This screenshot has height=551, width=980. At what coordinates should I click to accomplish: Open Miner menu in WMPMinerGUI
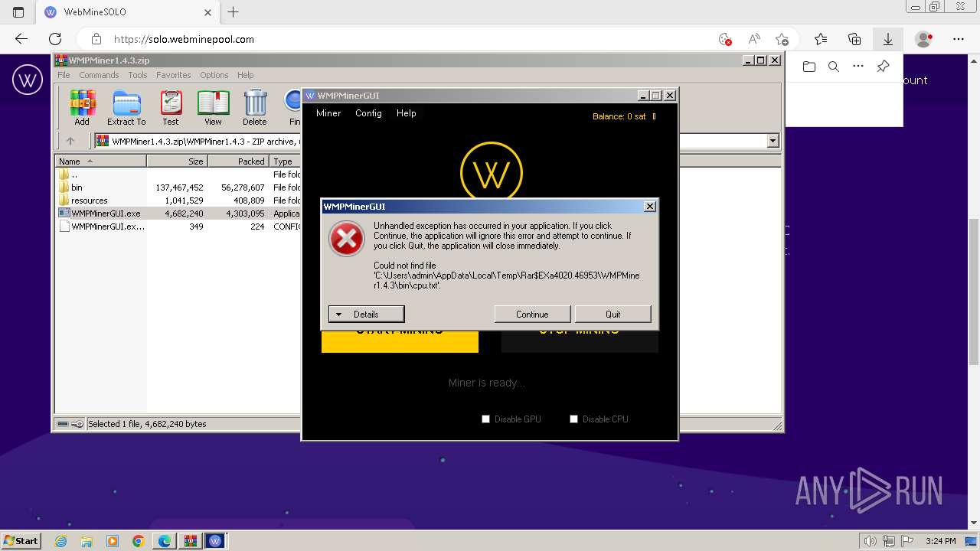pyautogui.click(x=328, y=113)
